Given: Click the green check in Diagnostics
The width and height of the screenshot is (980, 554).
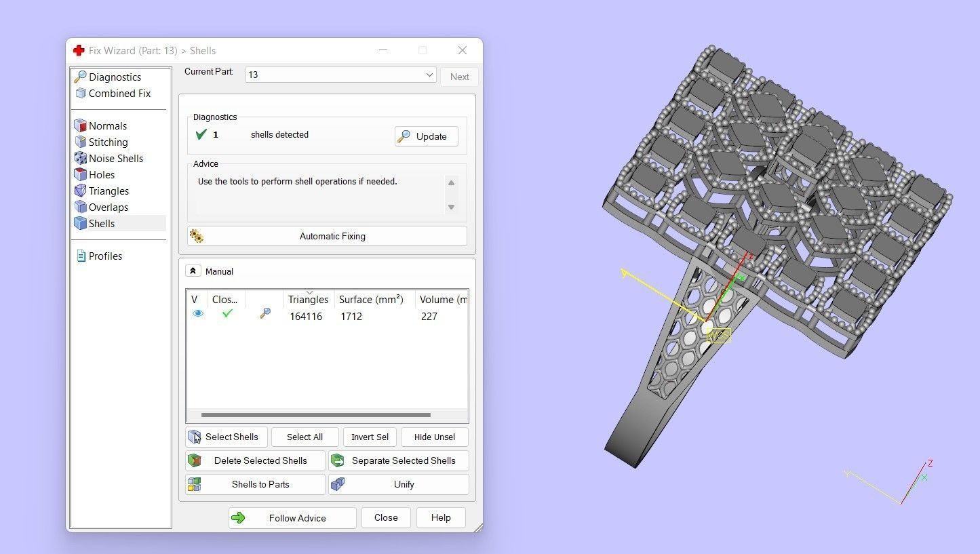Looking at the screenshot, I should pos(201,134).
